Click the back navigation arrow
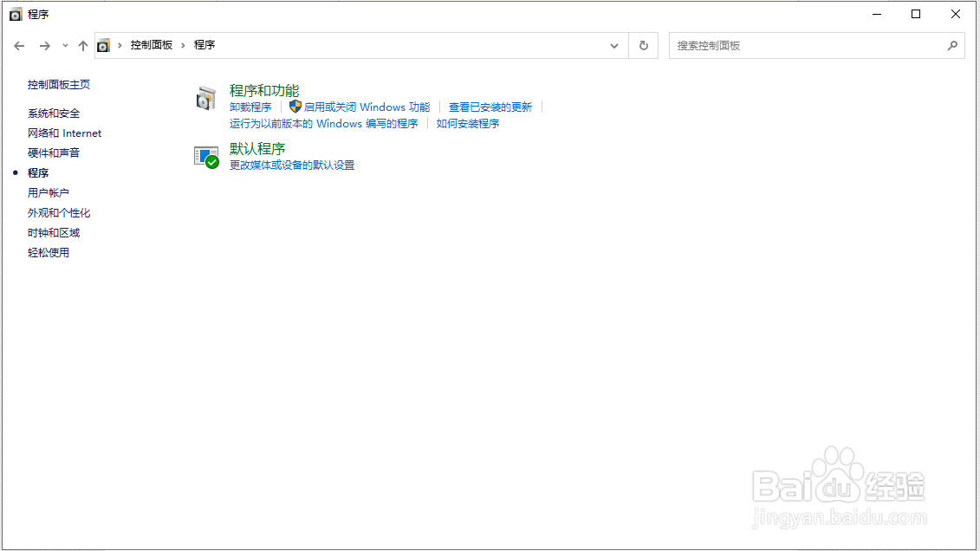This screenshot has height=551, width=980. (19, 45)
